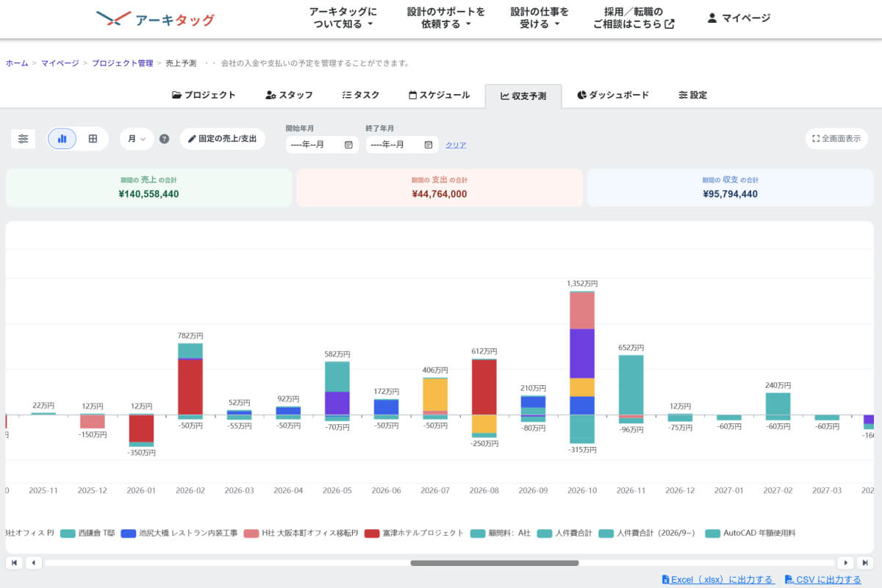Click the expand icon on 全画面表示
This screenshot has width=882, height=588.
[x=816, y=139]
